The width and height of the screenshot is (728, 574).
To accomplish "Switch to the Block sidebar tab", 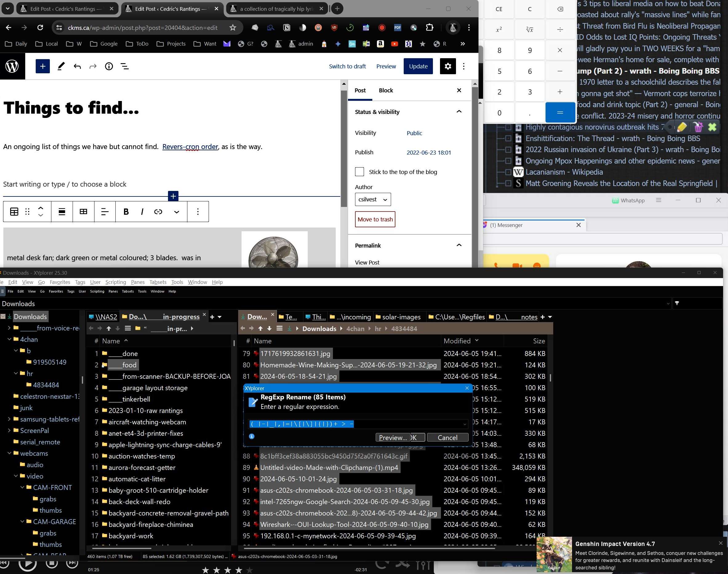I will tap(386, 91).
